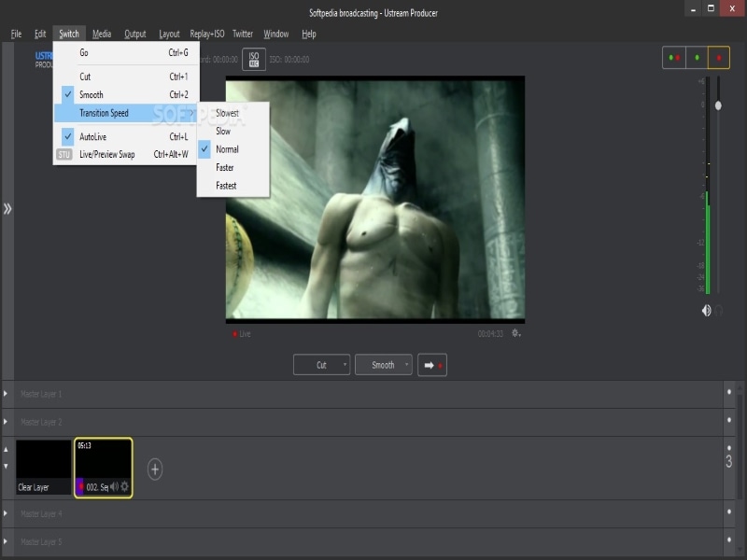
Task: Open the Replay+ISO menu
Action: tap(206, 34)
